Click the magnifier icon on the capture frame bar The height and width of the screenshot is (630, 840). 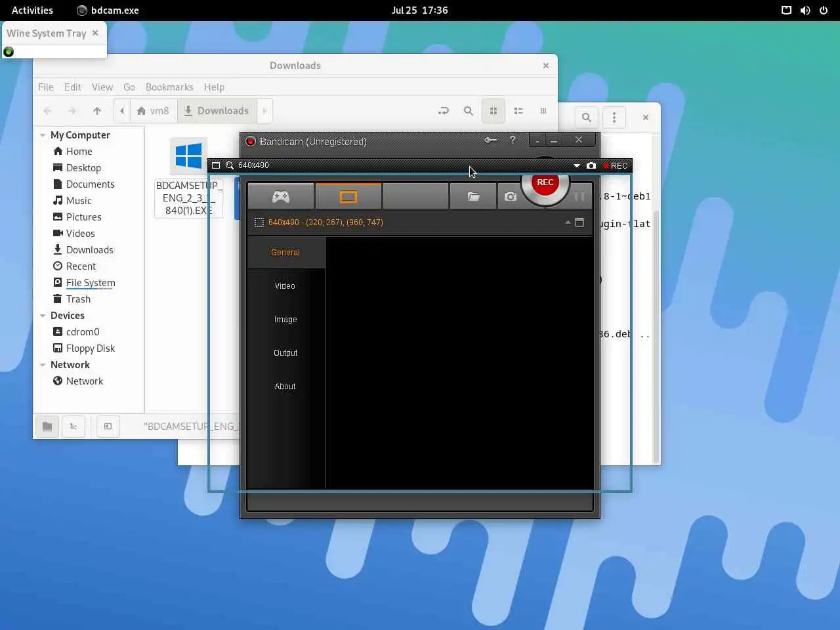(x=230, y=165)
